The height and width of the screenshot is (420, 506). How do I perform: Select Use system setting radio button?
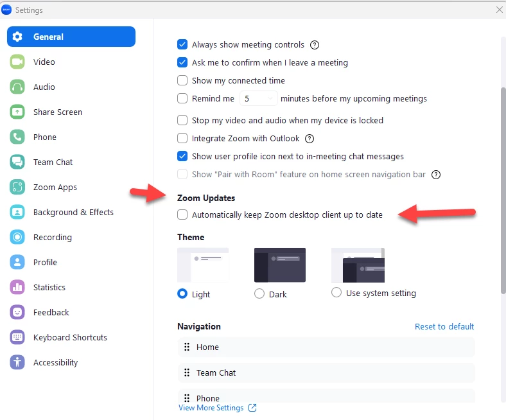pyautogui.click(x=336, y=292)
